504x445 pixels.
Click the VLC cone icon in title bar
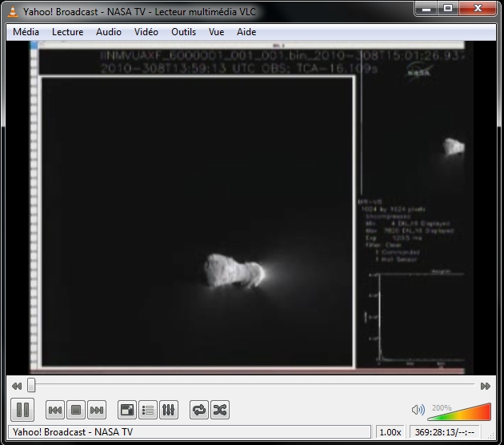[x=13, y=11]
